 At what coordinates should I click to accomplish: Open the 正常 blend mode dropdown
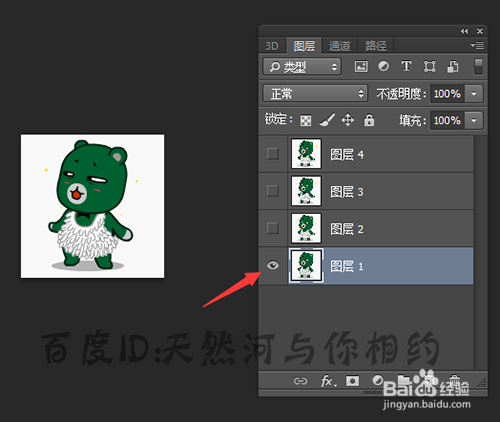315,94
